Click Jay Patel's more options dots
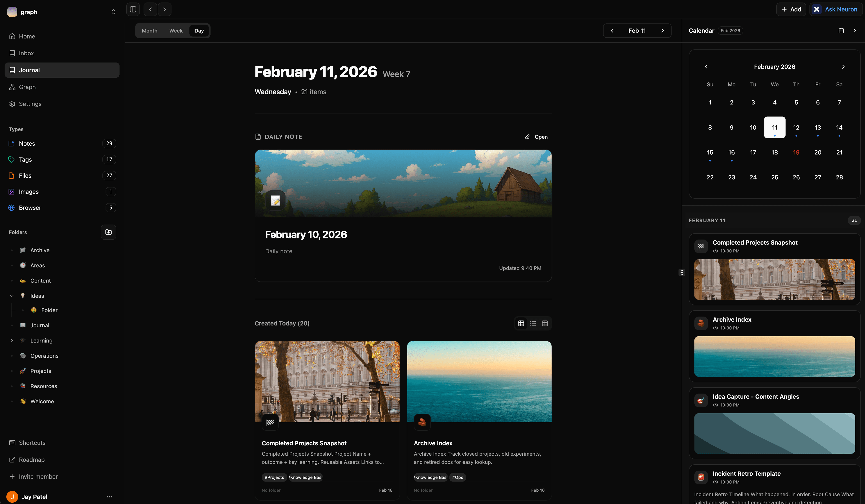 click(109, 496)
